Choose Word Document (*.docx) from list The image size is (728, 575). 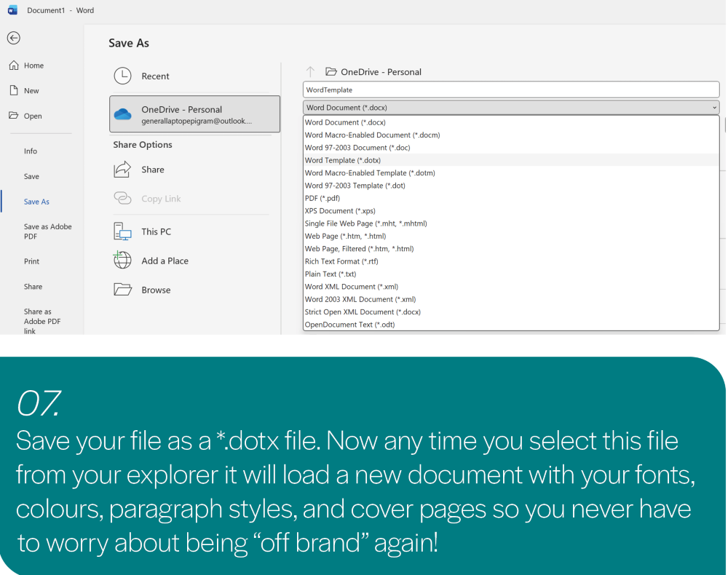pyautogui.click(x=511, y=122)
